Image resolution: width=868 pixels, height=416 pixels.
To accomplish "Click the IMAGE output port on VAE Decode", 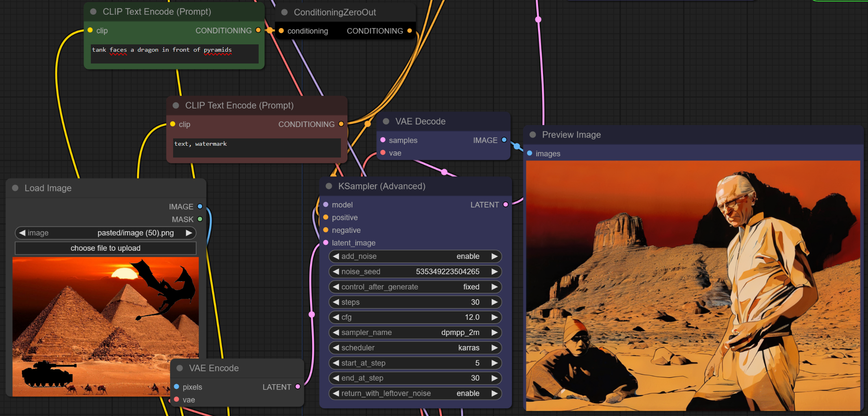I will point(504,140).
